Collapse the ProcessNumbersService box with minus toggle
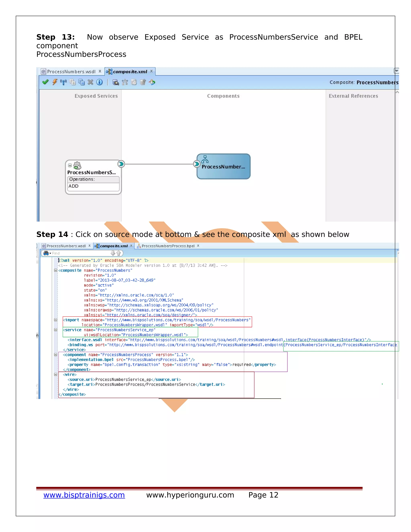Viewport: 411px width, 532px height. pyautogui.click(x=70, y=165)
